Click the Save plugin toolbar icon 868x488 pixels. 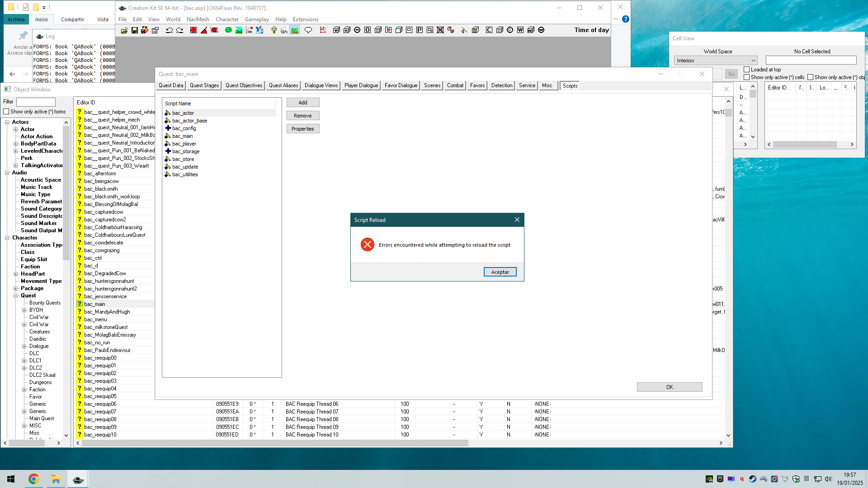point(135,30)
